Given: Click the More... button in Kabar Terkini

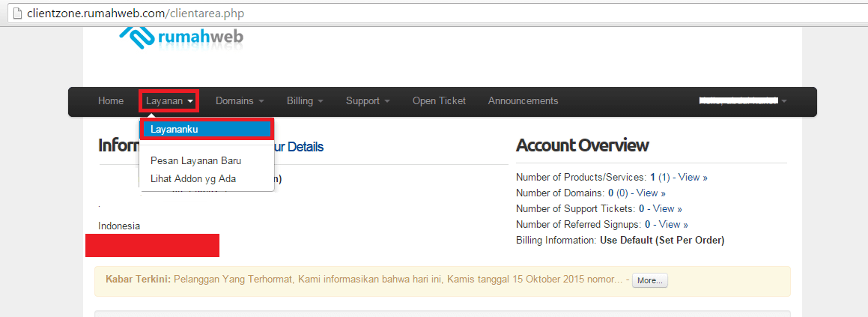Looking at the screenshot, I should pyautogui.click(x=650, y=280).
